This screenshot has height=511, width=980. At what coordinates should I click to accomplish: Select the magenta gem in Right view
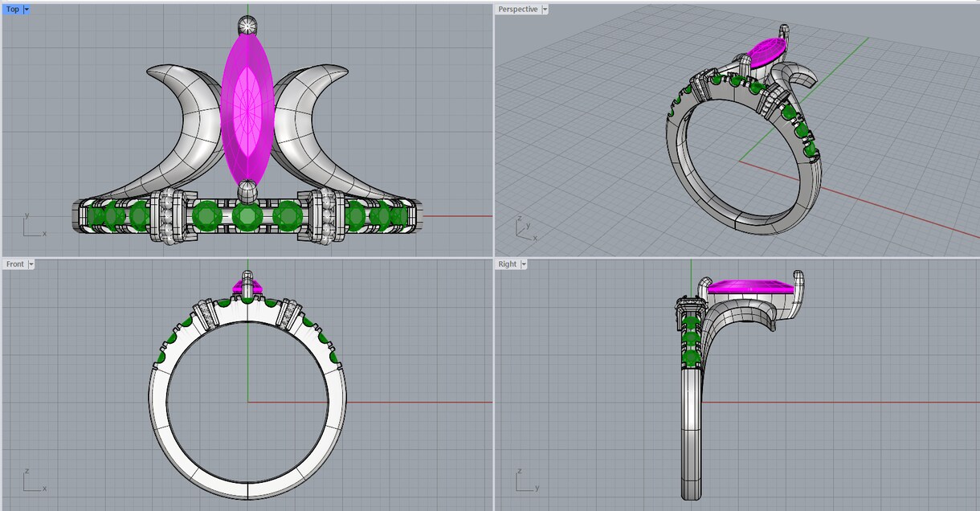(x=751, y=286)
